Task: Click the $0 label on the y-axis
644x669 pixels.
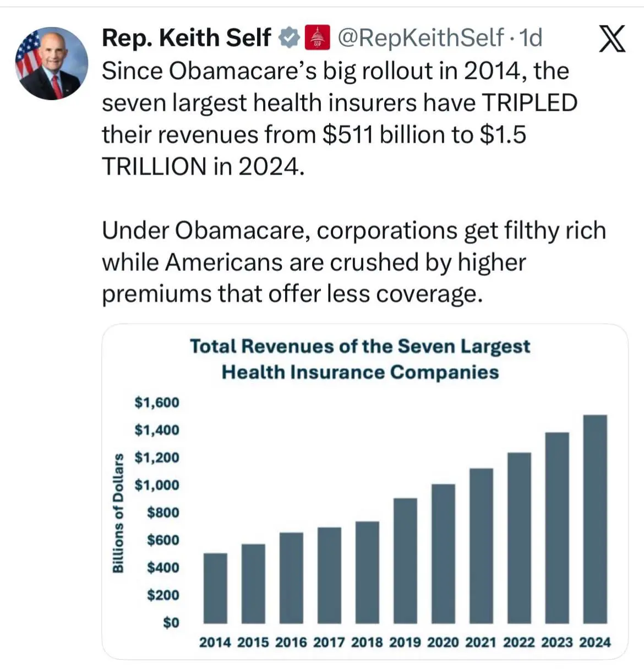Action: pyautogui.click(x=171, y=623)
